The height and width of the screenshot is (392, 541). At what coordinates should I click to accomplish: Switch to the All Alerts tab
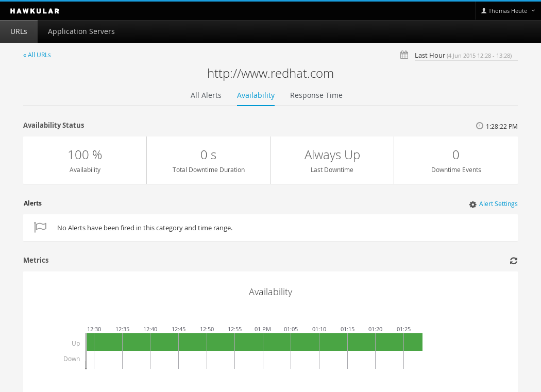[206, 95]
